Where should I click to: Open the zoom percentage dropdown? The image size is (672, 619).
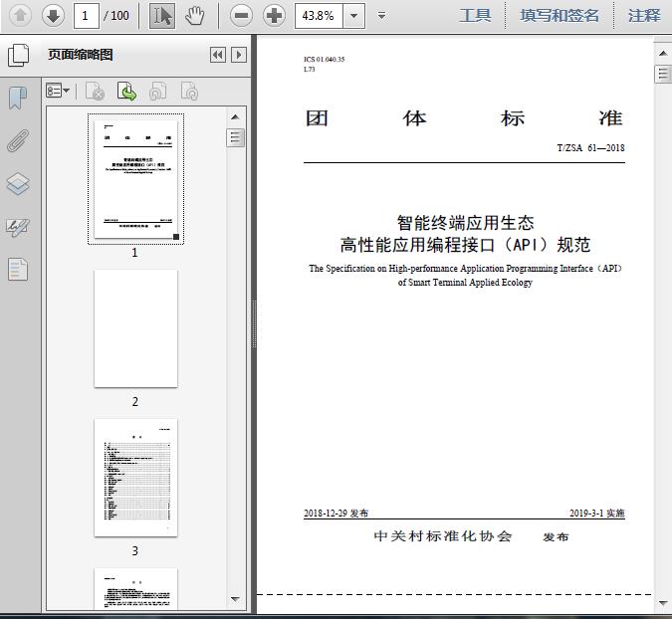pos(355,15)
